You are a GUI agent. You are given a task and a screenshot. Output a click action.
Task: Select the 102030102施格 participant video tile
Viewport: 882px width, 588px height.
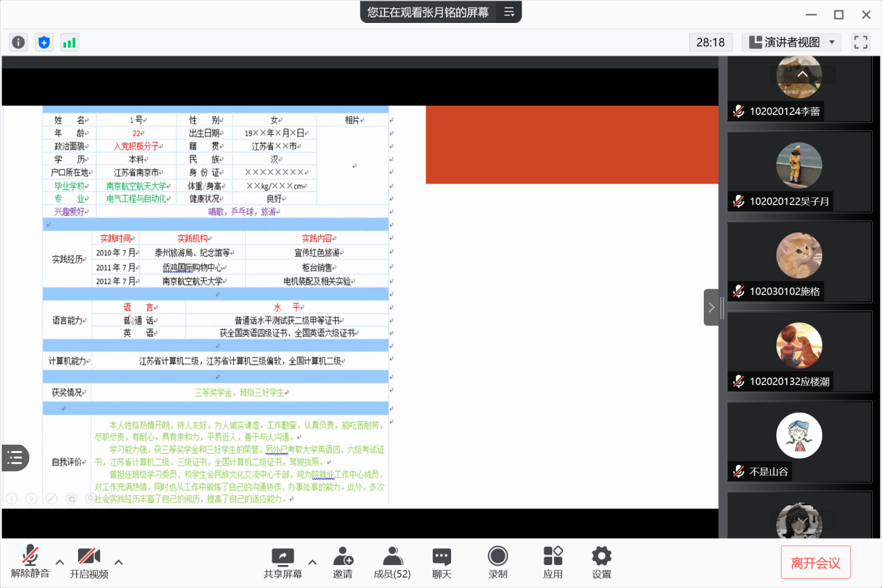coord(799,262)
